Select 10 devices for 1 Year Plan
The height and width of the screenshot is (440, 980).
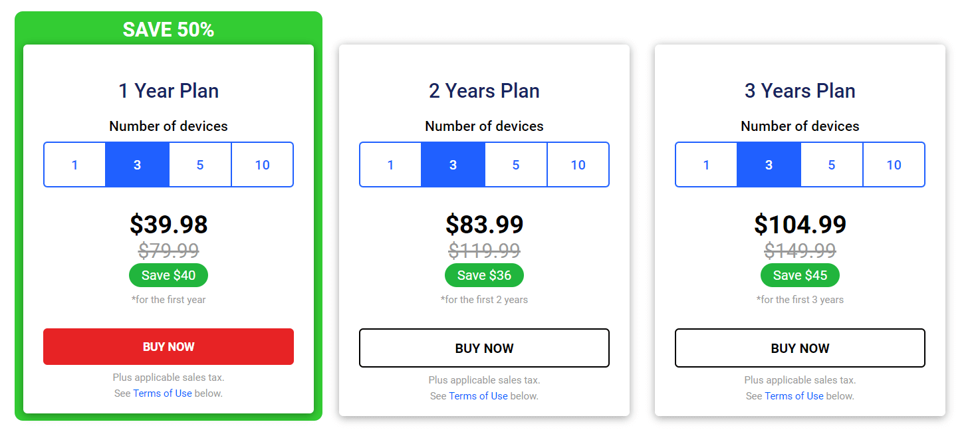coord(263,165)
